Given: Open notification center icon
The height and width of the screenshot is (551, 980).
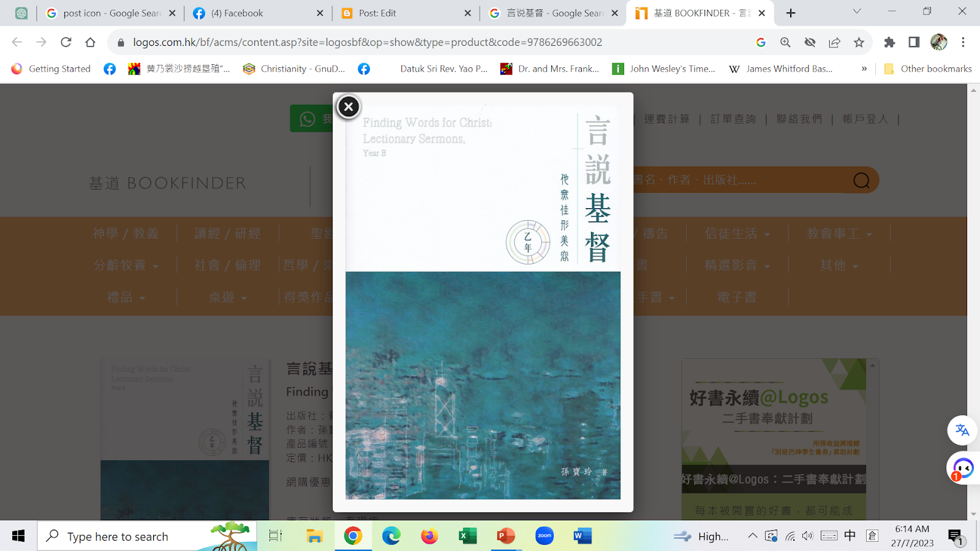Looking at the screenshot, I should [x=956, y=538].
